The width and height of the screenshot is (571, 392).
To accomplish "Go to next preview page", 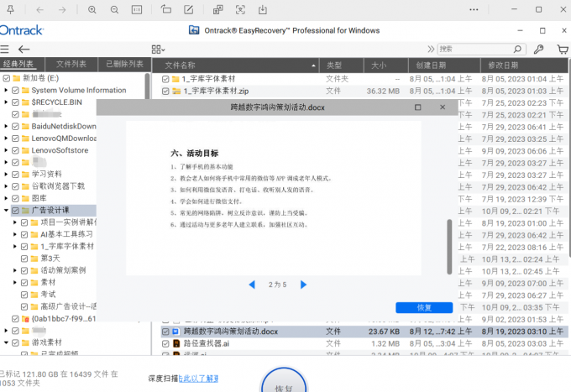I will click(303, 285).
